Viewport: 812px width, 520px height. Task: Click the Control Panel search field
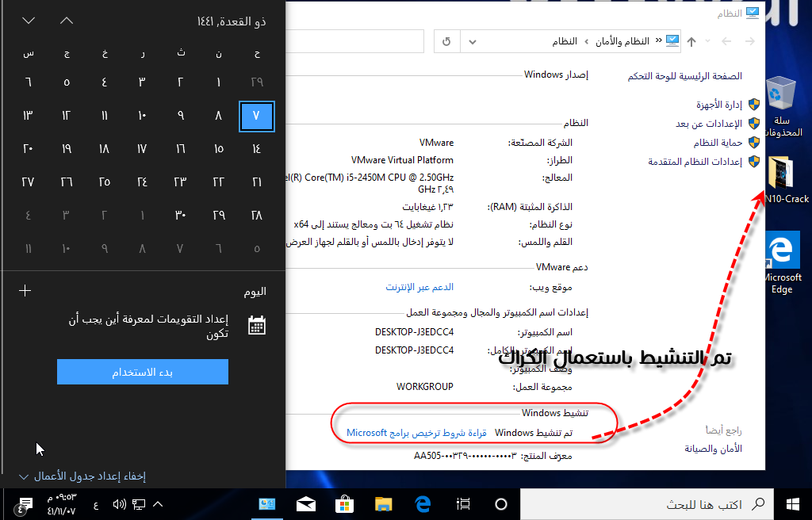click(x=354, y=41)
